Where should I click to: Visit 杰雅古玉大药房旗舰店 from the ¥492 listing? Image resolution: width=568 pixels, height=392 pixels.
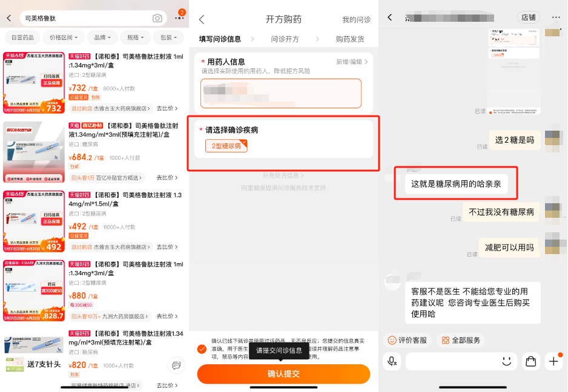click(x=110, y=247)
